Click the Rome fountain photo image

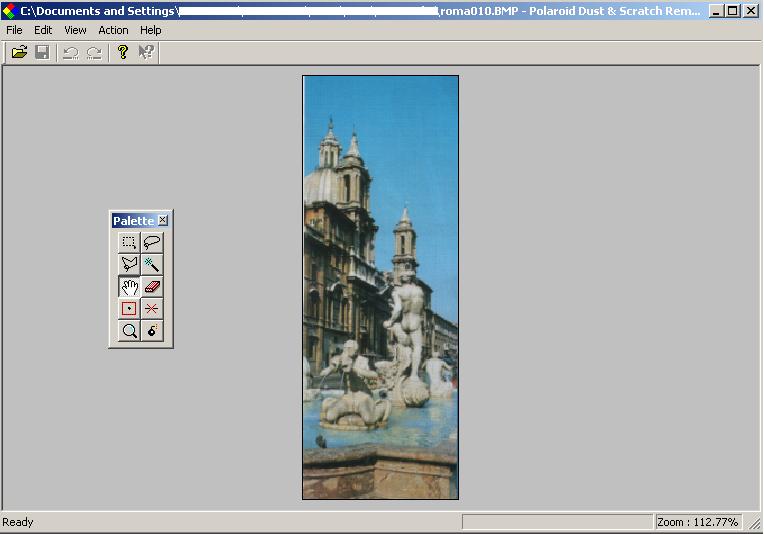[x=380, y=287]
